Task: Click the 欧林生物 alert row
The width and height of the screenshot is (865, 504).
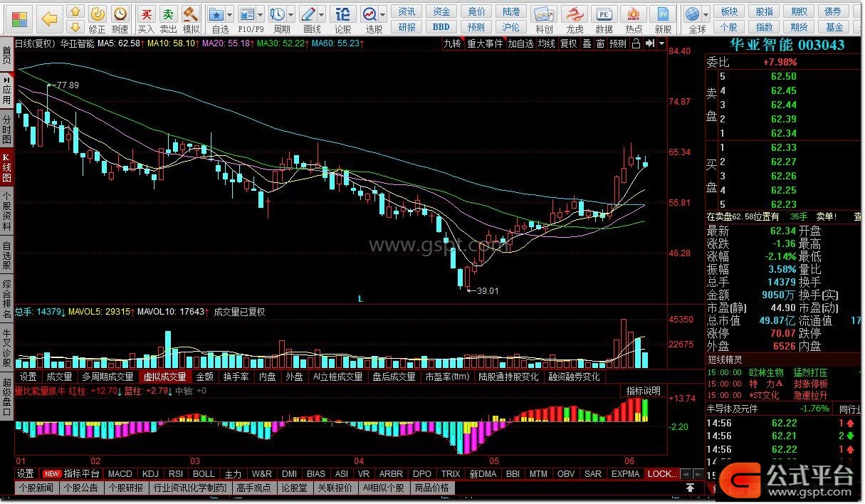Action: coord(783,372)
